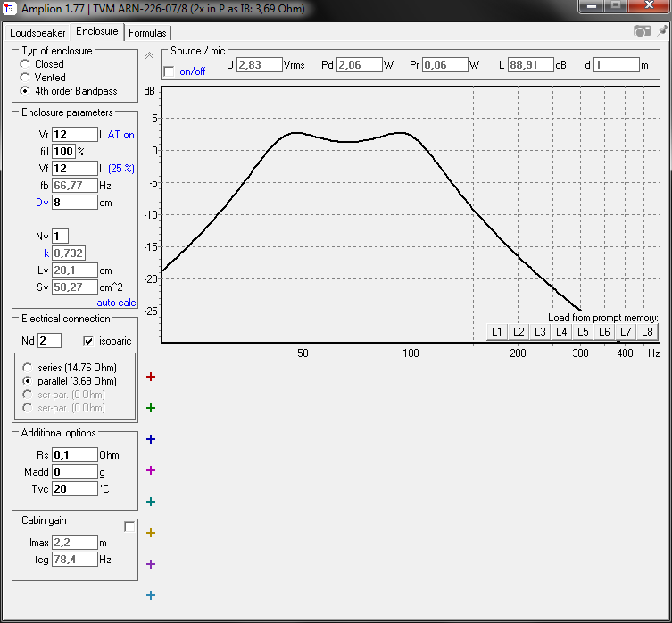This screenshot has height=623, width=672.
Task: Click the AT on link
Action: pyautogui.click(x=120, y=135)
